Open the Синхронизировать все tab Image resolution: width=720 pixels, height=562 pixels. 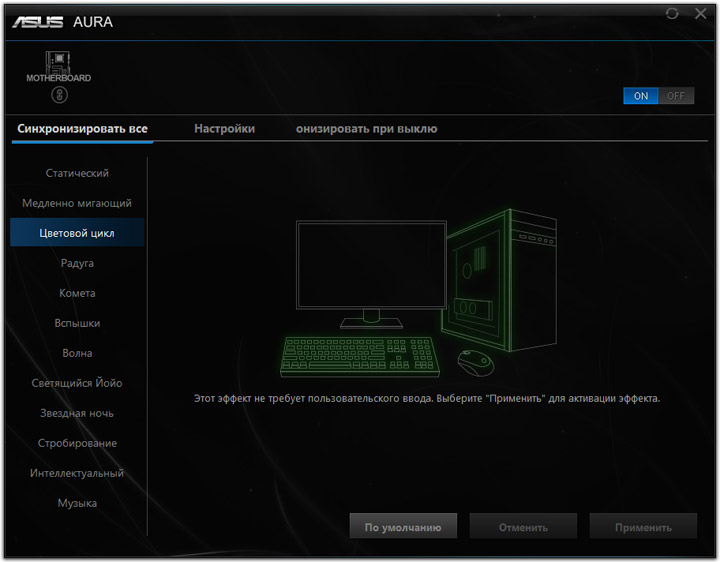[x=82, y=129]
